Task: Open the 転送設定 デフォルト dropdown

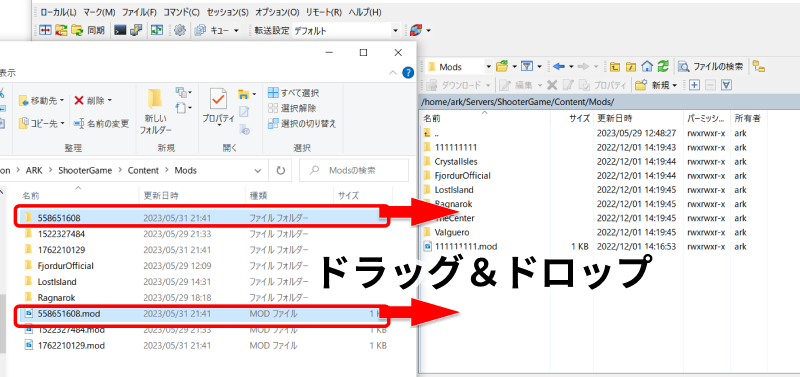Action: pyautogui.click(x=346, y=31)
